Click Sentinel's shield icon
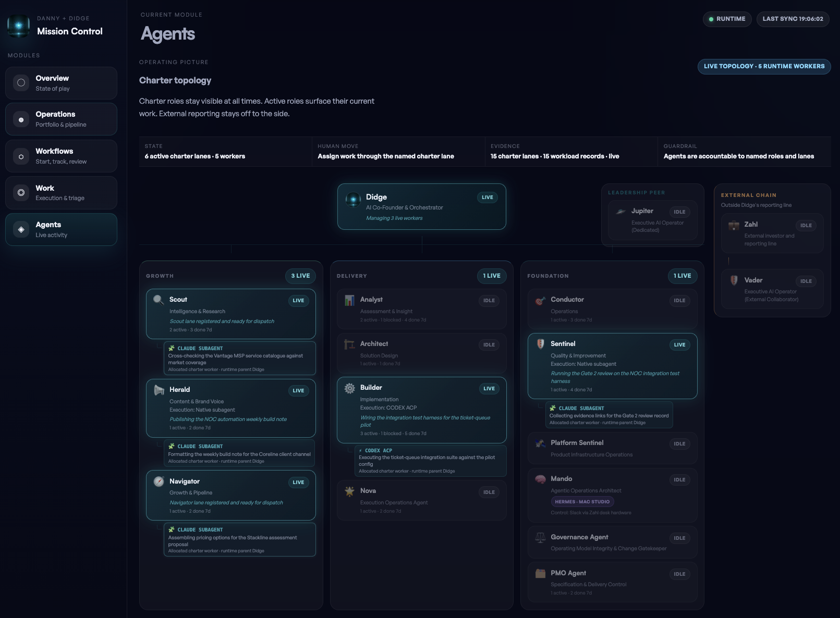 540,344
